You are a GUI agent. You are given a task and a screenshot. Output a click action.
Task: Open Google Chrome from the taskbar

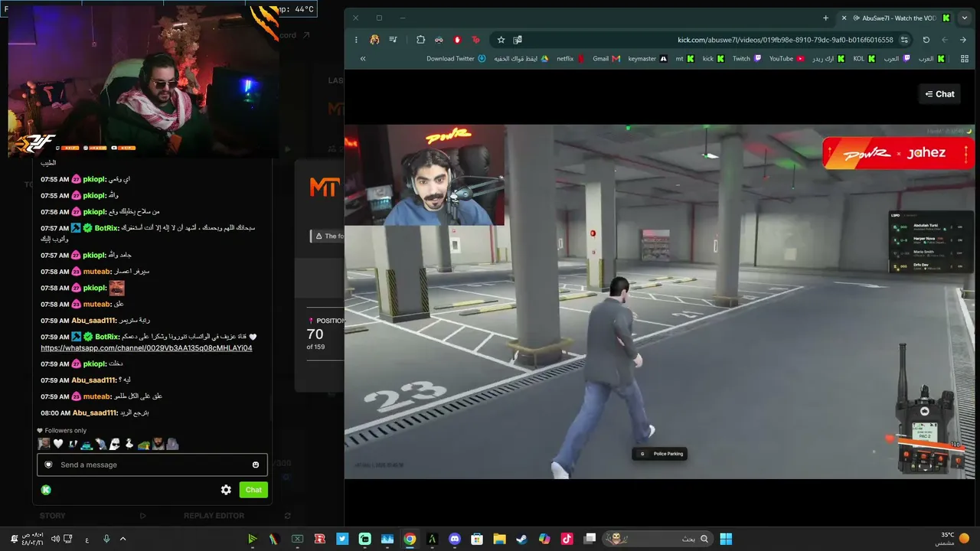410,539
